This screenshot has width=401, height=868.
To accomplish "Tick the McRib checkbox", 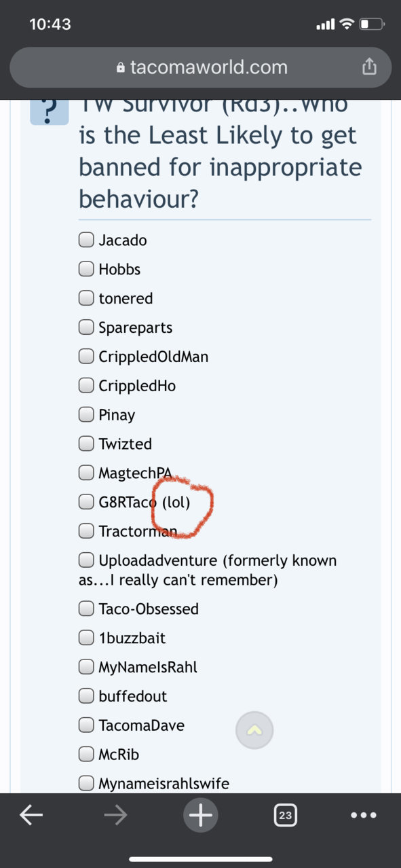I will [86, 754].
